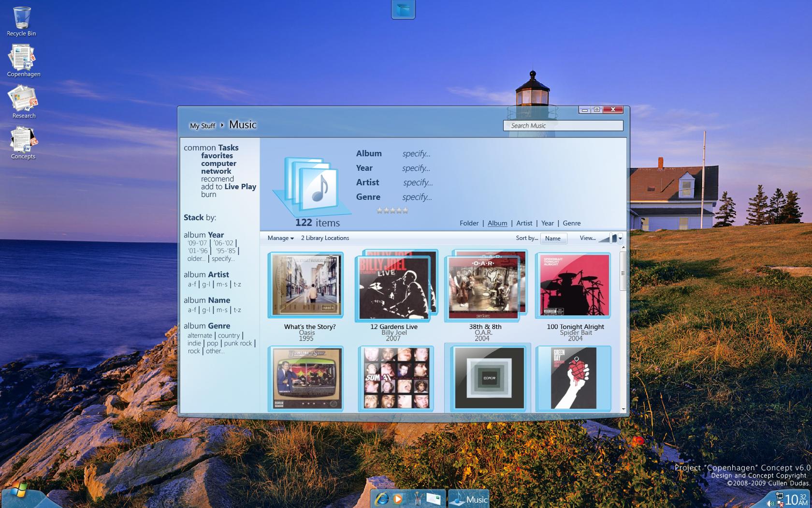The image size is (812, 508).
Task: Click the breadcrumb arrow after My Stuff
Action: point(222,125)
